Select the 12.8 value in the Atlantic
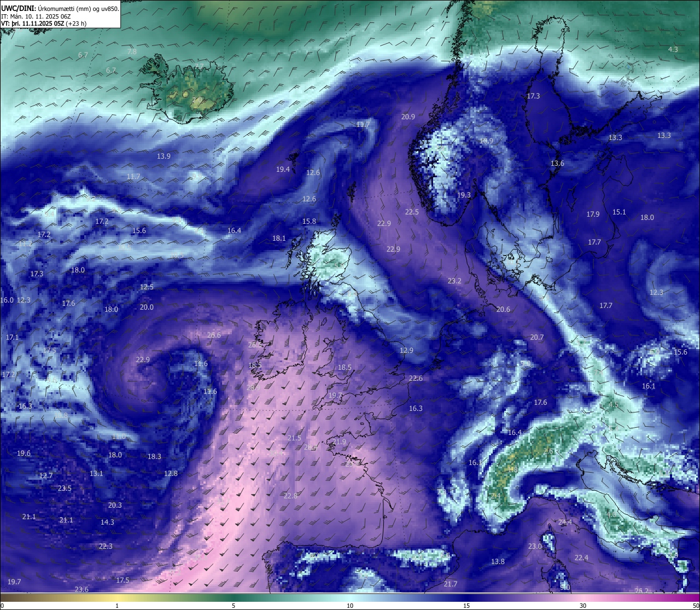The width and height of the screenshot is (700, 610). [x=171, y=473]
